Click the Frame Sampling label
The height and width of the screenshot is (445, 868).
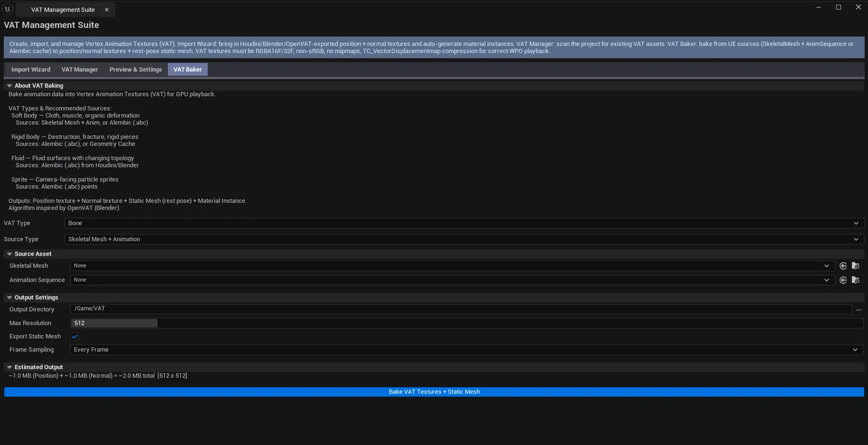click(31, 350)
